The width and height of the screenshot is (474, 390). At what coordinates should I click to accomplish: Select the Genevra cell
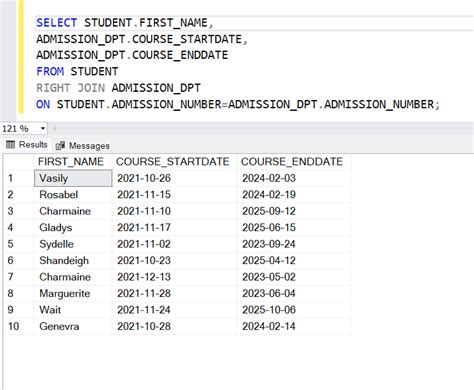(x=73, y=326)
